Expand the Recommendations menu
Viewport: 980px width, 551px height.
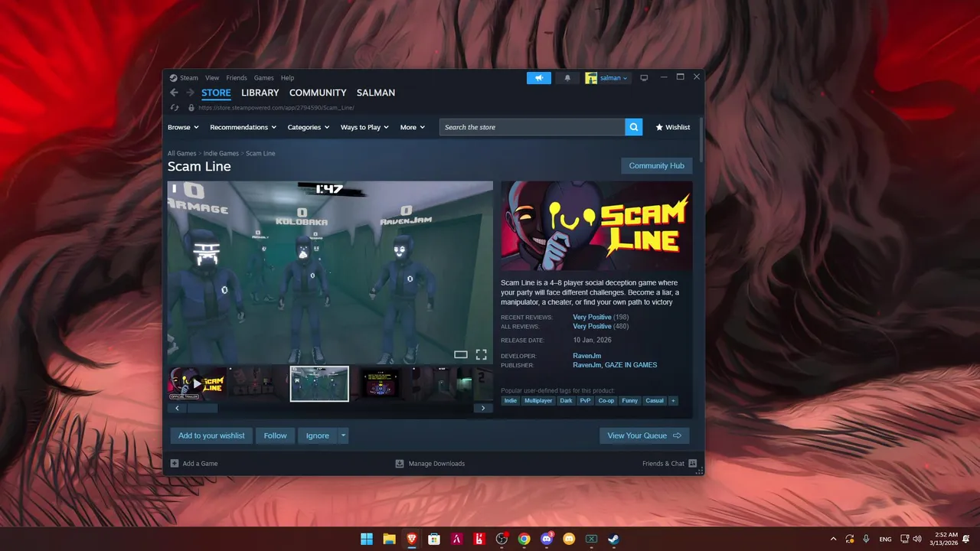coord(243,127)
